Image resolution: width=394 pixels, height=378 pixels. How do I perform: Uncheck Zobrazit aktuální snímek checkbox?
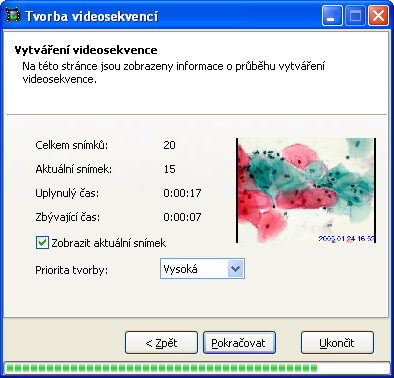(x=42, y=243)
